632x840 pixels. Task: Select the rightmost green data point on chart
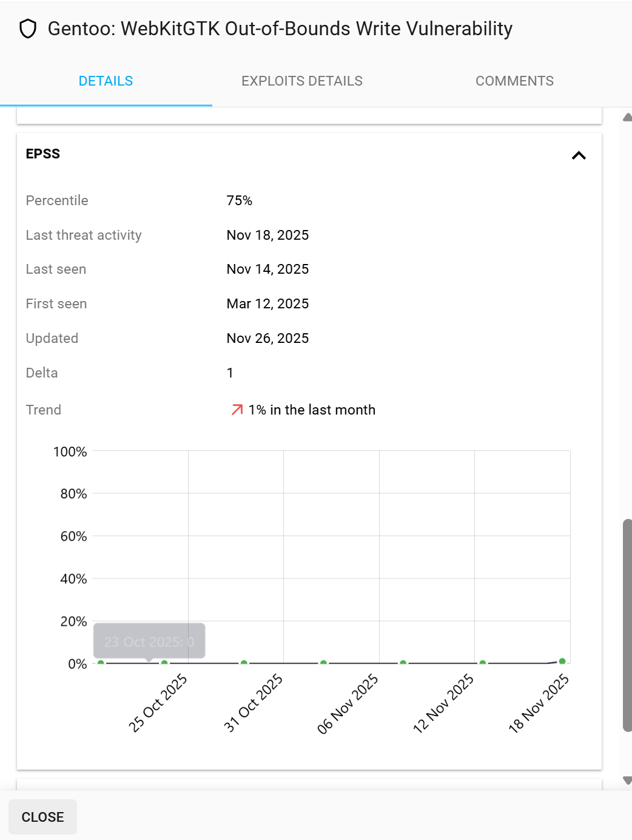click(562, 661)
